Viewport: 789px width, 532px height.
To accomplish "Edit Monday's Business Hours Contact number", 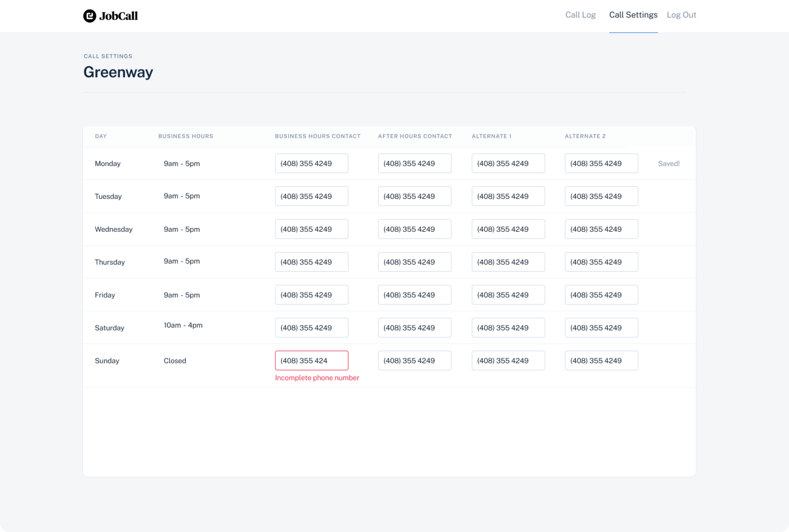I will coord(312,163).
